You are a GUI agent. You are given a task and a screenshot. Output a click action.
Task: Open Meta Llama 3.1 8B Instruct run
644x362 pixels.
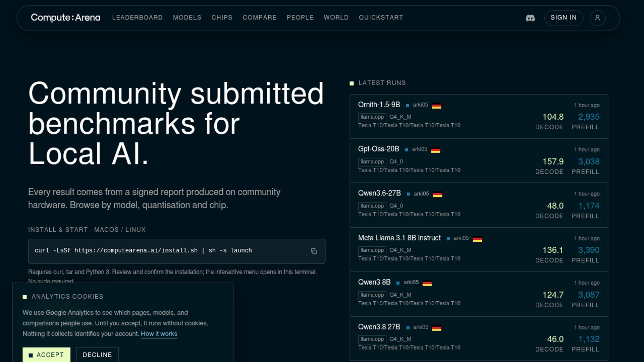coord(479,250)
